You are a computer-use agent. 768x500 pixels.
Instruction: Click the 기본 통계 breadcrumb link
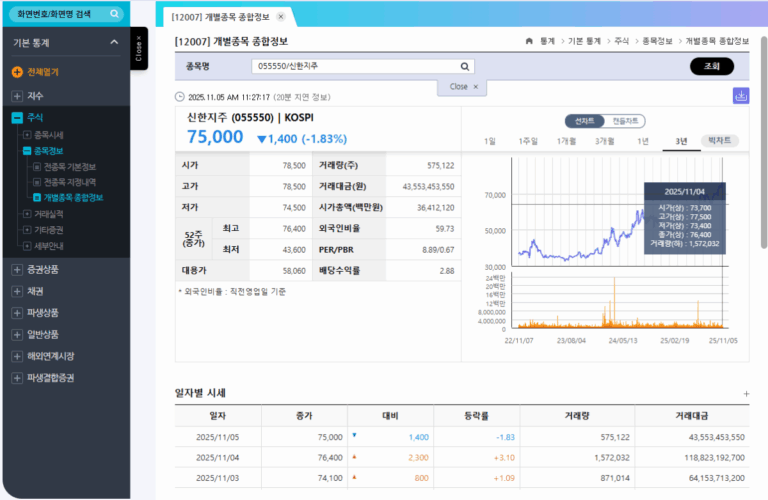tap(584, 41)
